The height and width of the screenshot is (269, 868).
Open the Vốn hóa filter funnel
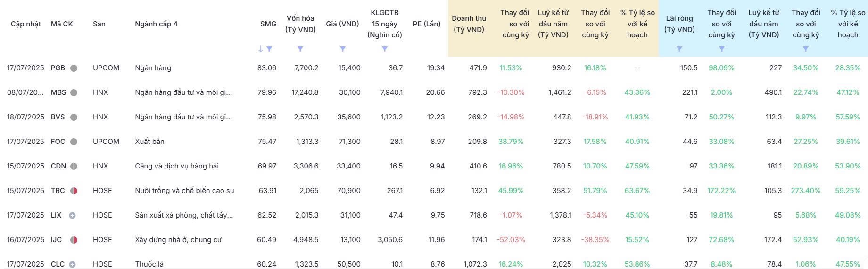tap(300, 49)
